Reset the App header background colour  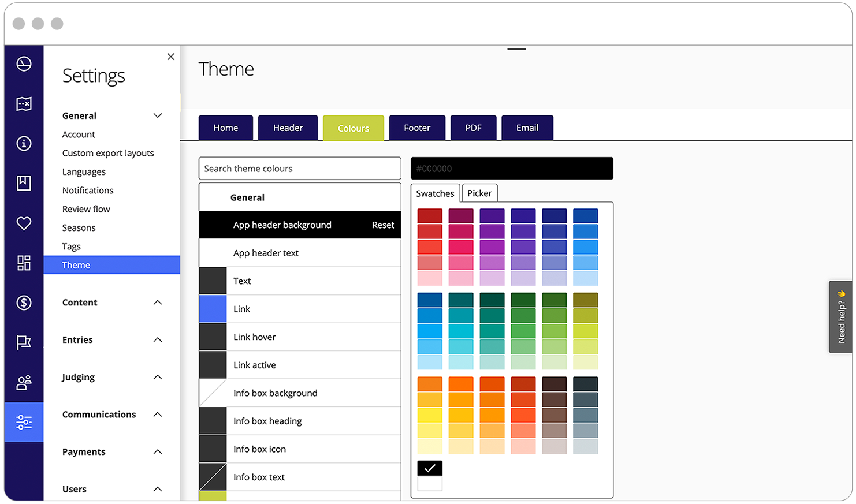click(x=382, y=225)
